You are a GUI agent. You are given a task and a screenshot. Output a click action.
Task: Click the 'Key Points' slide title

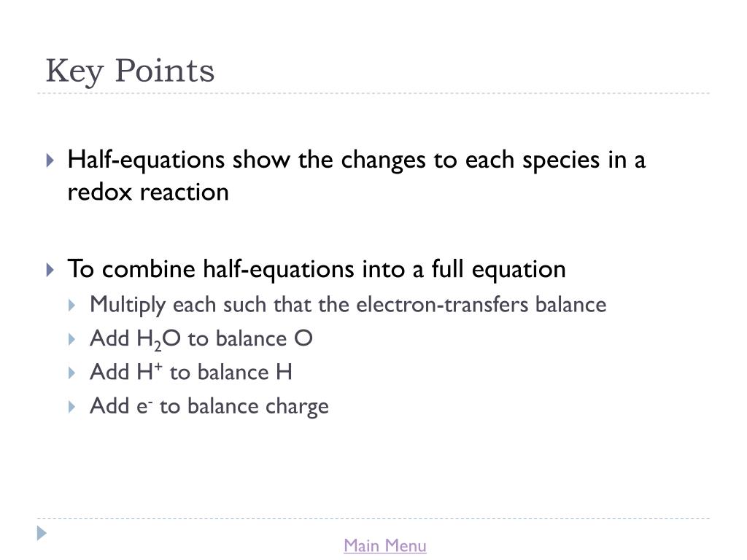(130, 71)
